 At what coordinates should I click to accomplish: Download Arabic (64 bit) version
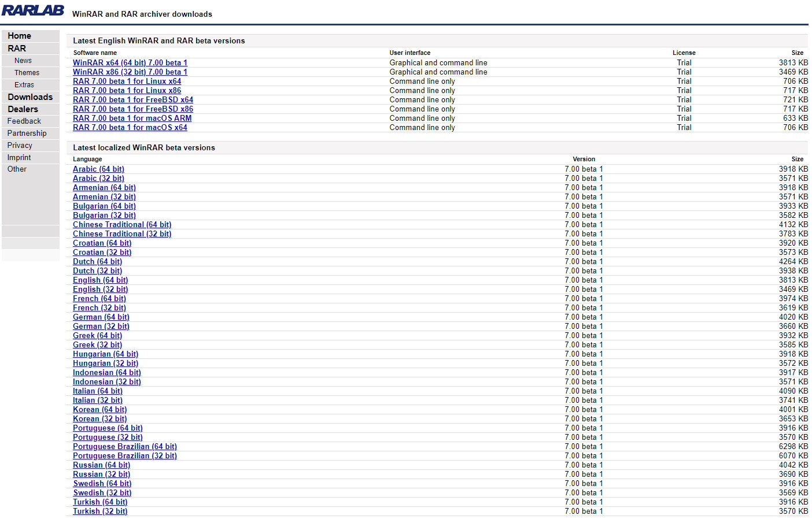click(98, 169)
